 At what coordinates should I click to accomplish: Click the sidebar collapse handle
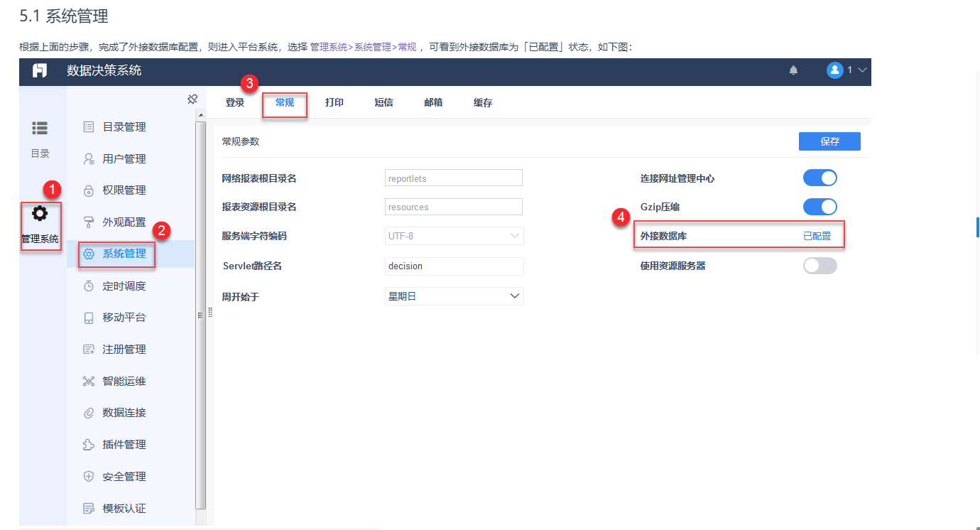click(210, 313)
